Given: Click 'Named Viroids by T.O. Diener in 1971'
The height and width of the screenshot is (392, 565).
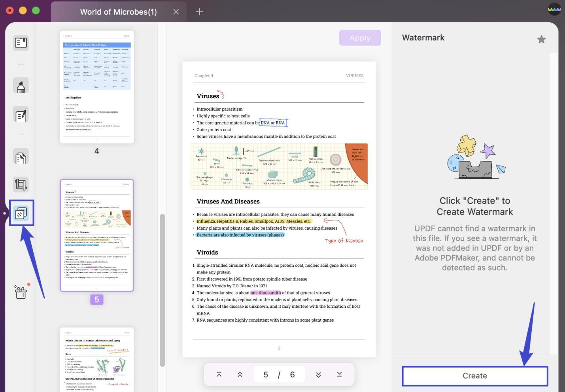Looking at the screenshot, I should coord(232,286).
